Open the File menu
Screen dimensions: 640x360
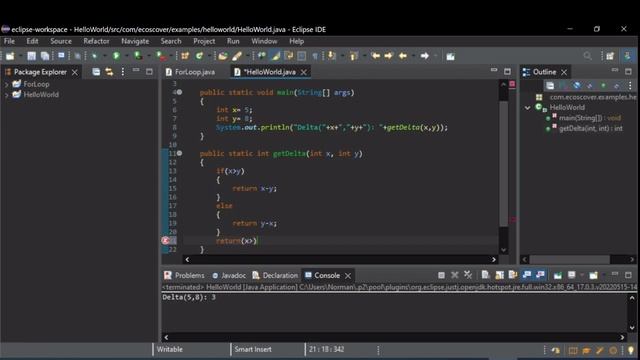[9, 41]
